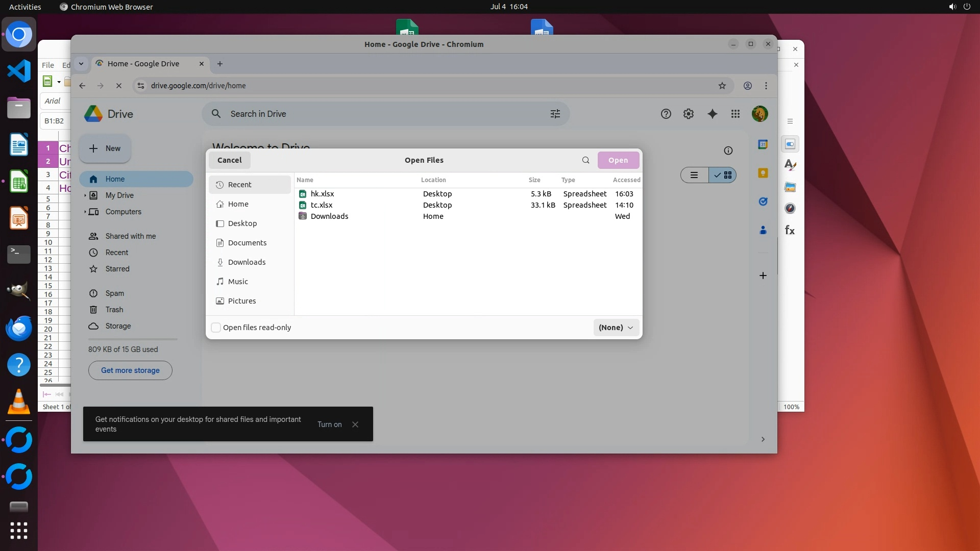Expand the My Drive tree arrow

point(85,195)
